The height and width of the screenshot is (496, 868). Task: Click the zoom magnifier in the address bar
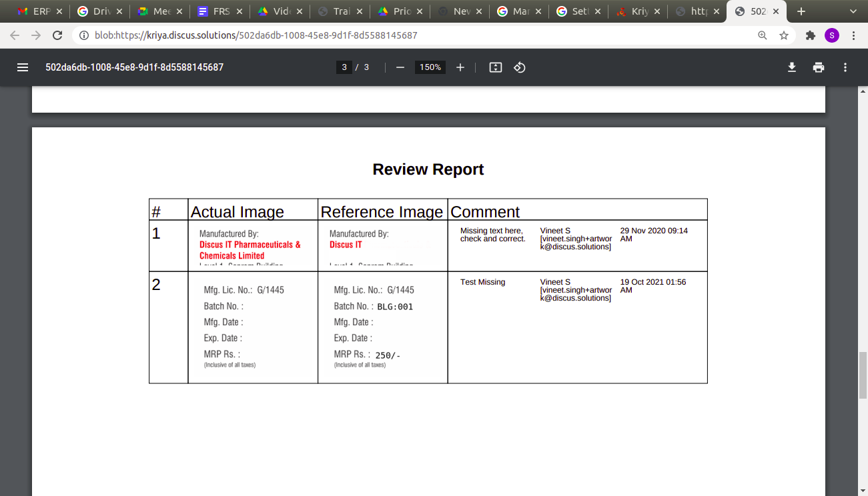(x=763, y=35)
